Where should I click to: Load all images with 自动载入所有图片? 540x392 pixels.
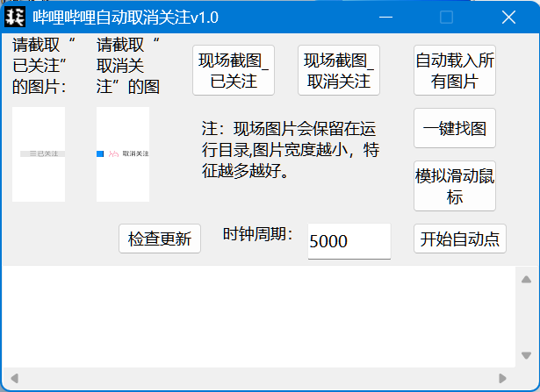pyautogui.click(x=455, y=70)
